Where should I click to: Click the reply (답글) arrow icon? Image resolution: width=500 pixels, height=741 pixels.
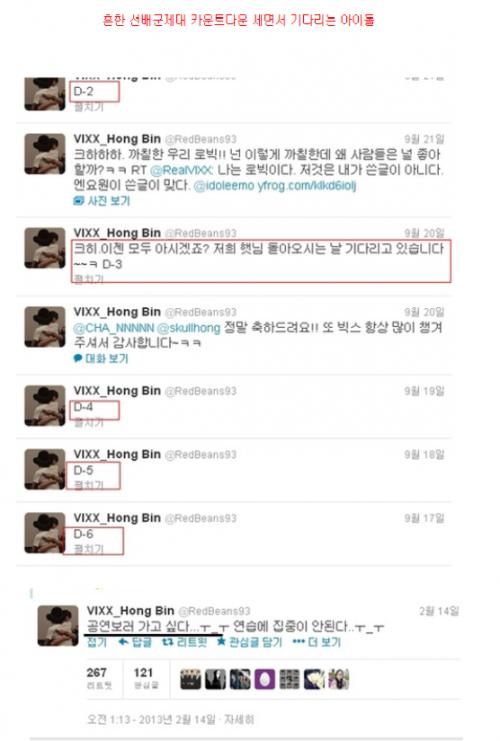(x=123, y=642)
